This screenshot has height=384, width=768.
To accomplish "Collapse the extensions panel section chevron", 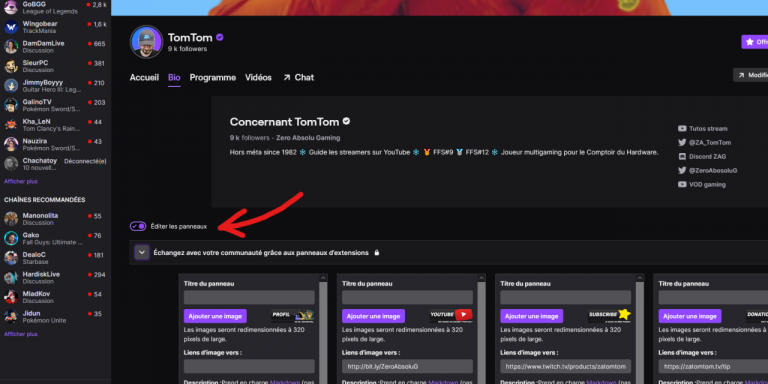I will click(x=142, y=253).
